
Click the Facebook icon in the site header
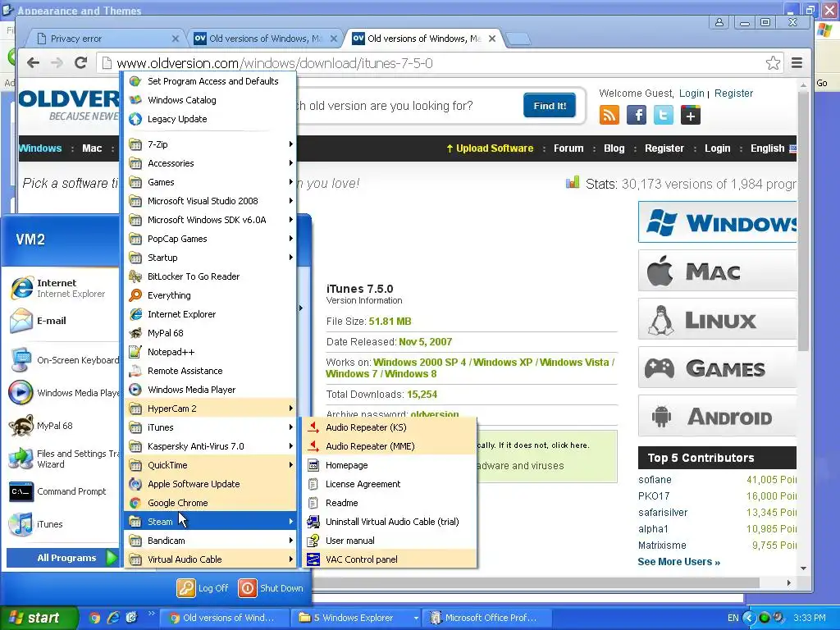click(x=637, y=115)
